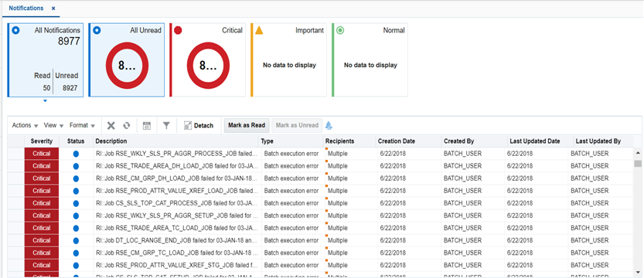This screenshot has height=278, width=644.
Task: Select description RSE_TRADE_AREA_TC_LOAD_JOB failed
Action: 177,228
